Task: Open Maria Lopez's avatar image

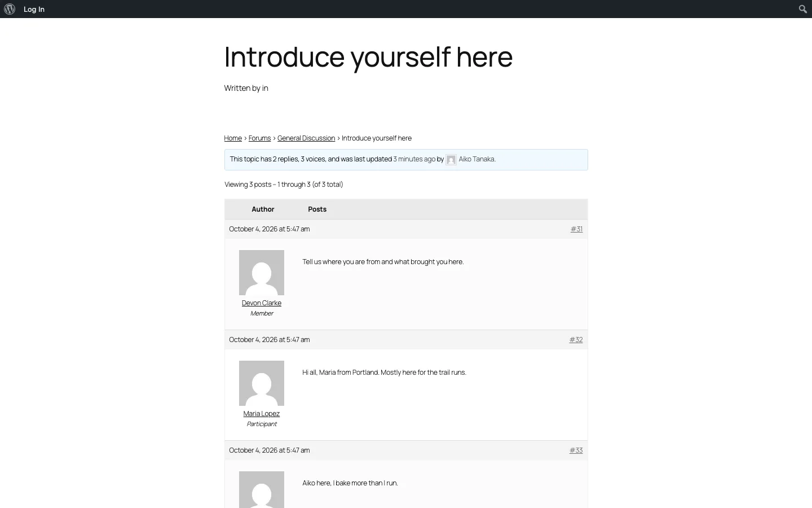Action: [x=262, y=383]
